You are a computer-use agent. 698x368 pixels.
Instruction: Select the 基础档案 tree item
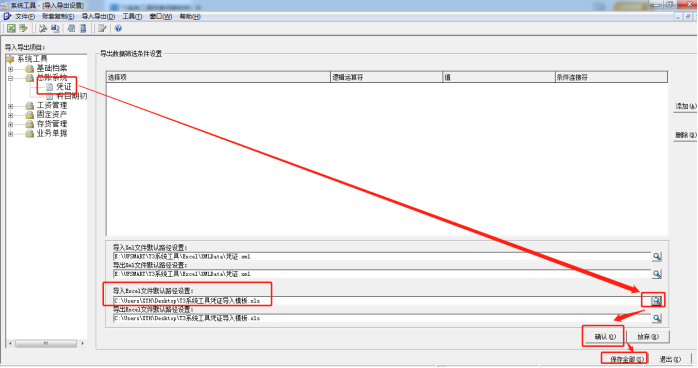coord(52,69)
